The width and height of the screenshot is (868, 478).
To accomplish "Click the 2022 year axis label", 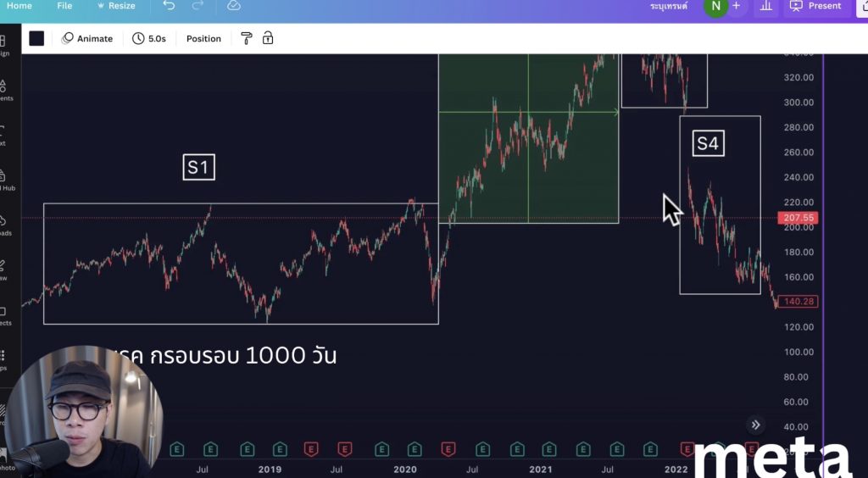I will tap(676, 470).
